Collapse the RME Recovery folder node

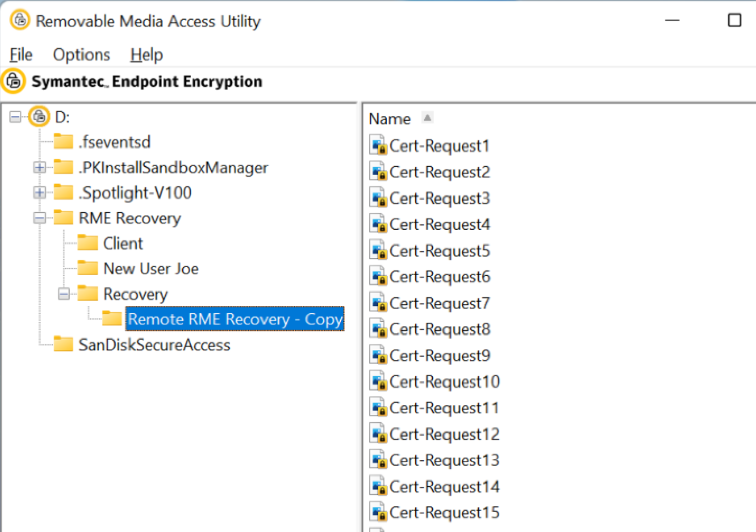[40, 218]
